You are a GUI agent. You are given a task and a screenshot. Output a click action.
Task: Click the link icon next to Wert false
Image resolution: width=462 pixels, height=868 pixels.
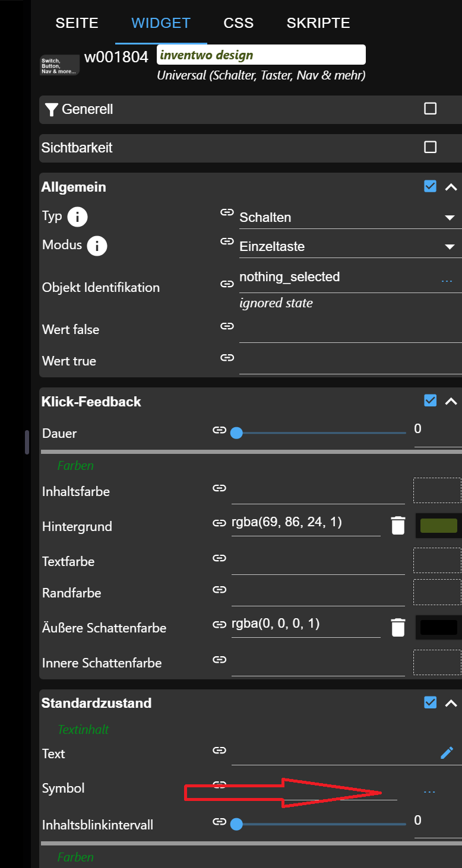point(227,326)
